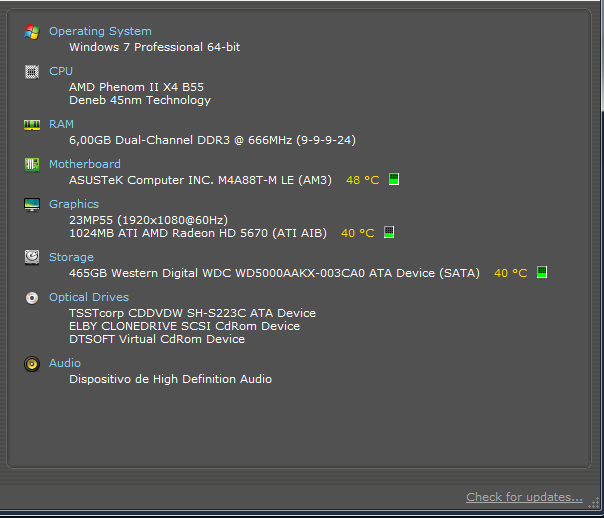Click the Optical Drives disc icon

32,298
